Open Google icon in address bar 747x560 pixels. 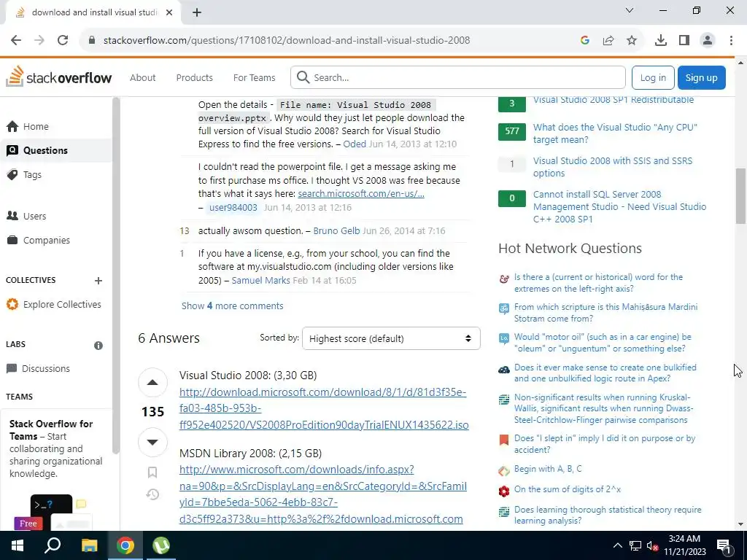pos(584,40)
